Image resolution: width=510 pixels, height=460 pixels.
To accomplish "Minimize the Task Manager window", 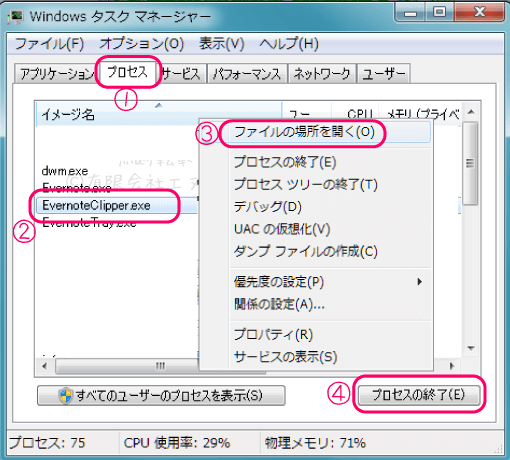I will click(411, 13).
